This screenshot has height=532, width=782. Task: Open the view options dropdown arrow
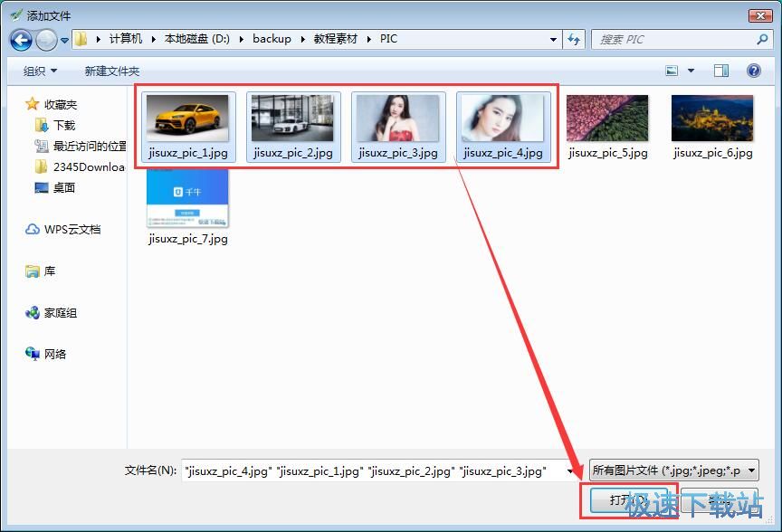coord(691,71)
